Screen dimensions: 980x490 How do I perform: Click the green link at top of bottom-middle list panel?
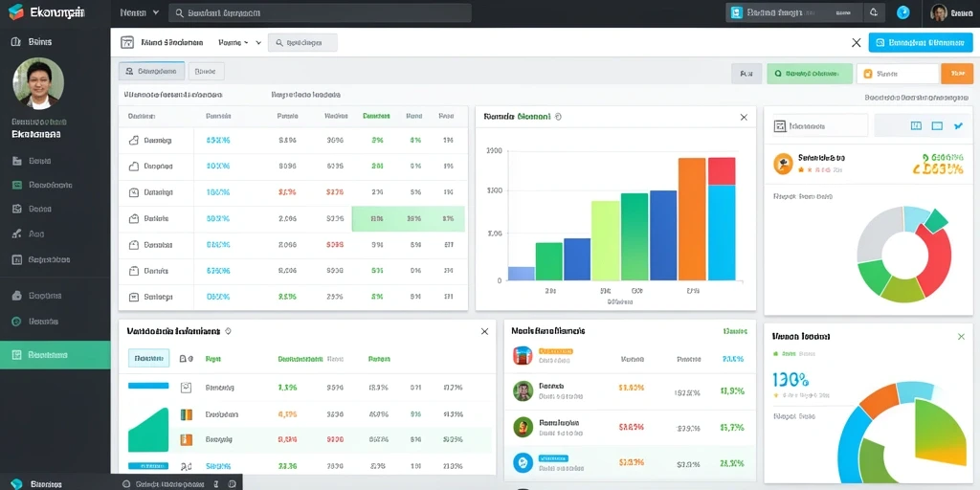[733, 330]
